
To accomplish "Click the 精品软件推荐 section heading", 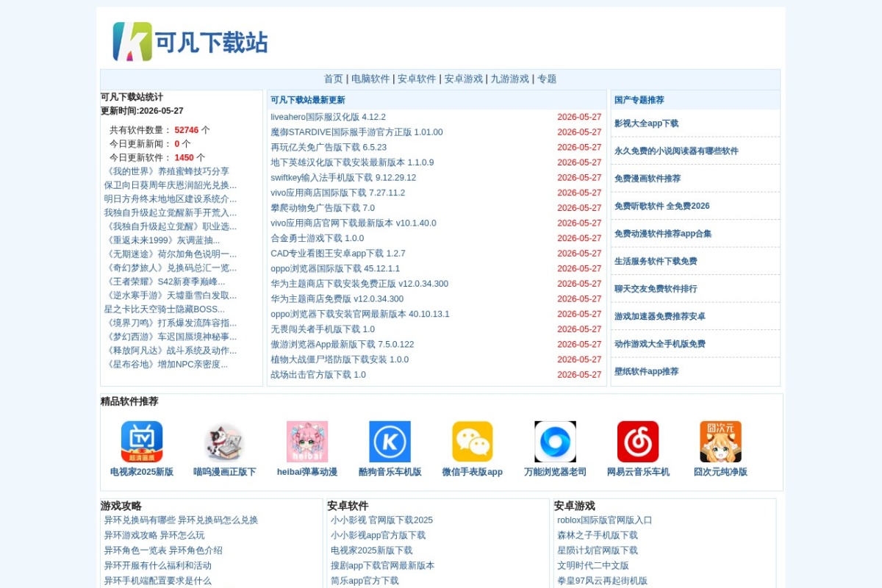I will point(129,401).
